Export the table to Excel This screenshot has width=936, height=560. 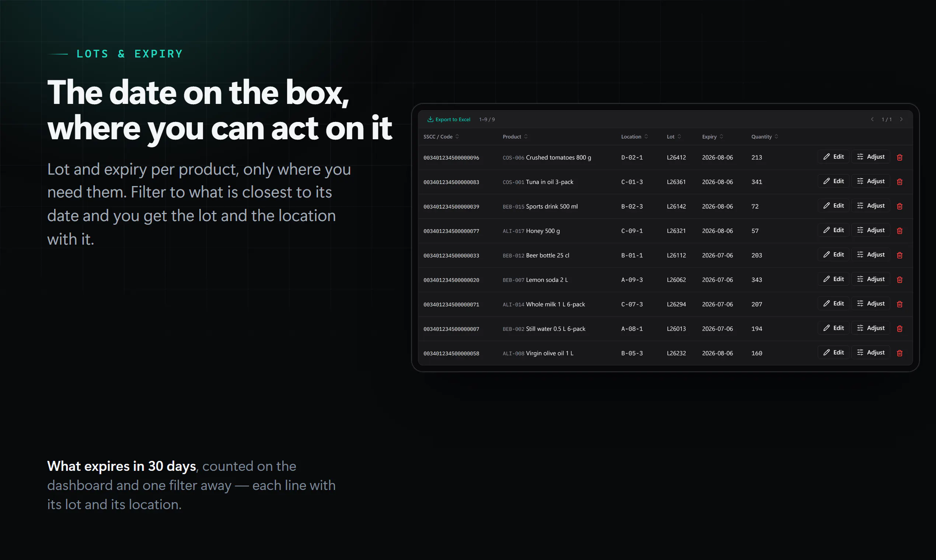pyautogui.click(x=448, y=119)
